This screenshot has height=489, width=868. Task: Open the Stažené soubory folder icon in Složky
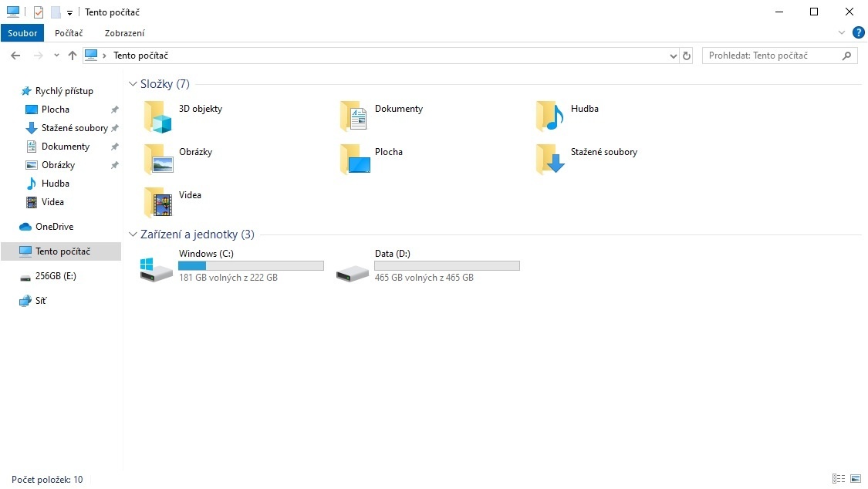coord(550,160)
